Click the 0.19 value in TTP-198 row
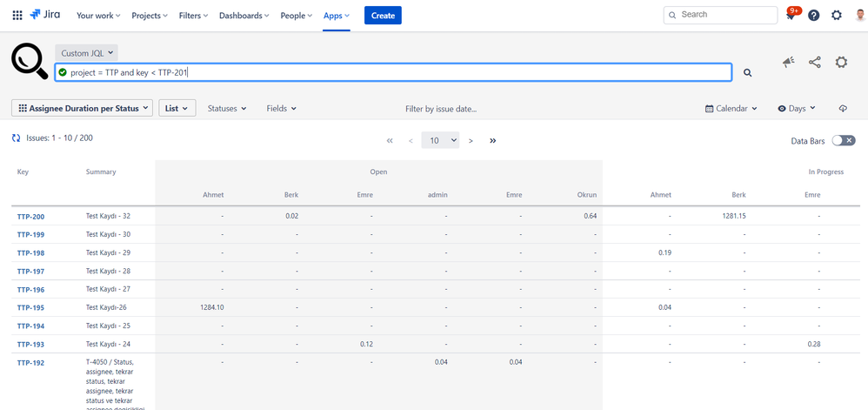The image size is (868, 410). click(664, 252)
